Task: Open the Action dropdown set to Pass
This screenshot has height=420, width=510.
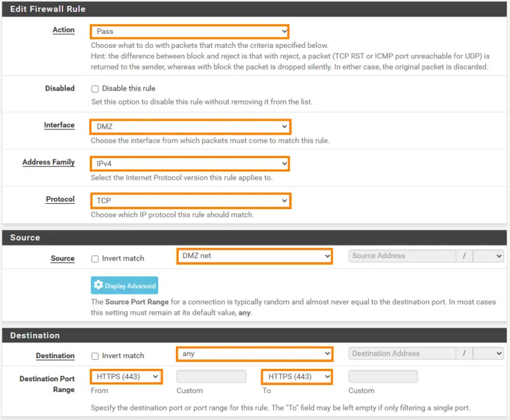Action: click(189, 31)
